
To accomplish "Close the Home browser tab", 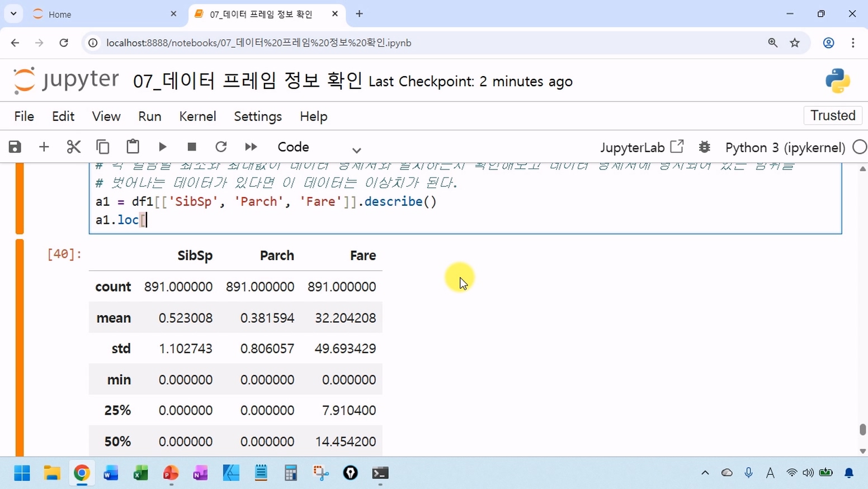I will [173, 14].
